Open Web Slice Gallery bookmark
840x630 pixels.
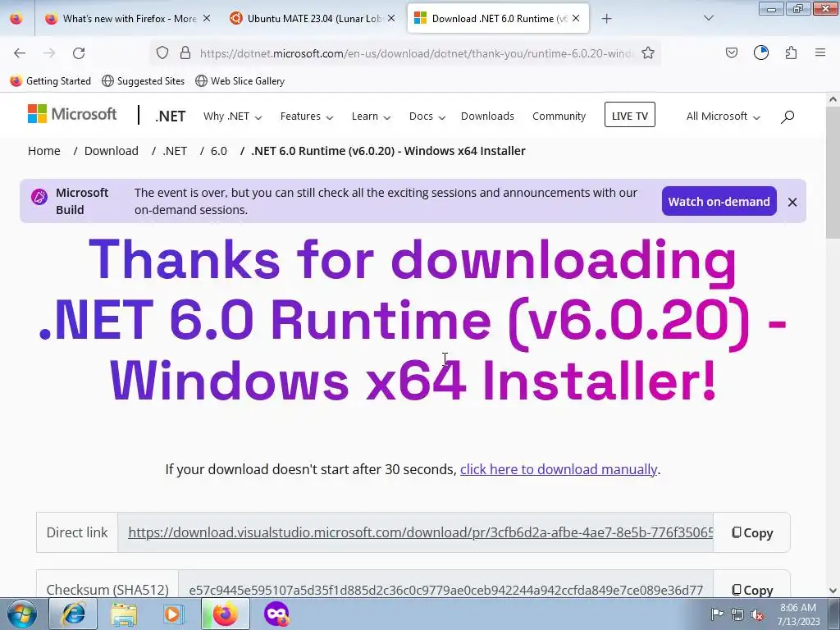click(240, 81)
